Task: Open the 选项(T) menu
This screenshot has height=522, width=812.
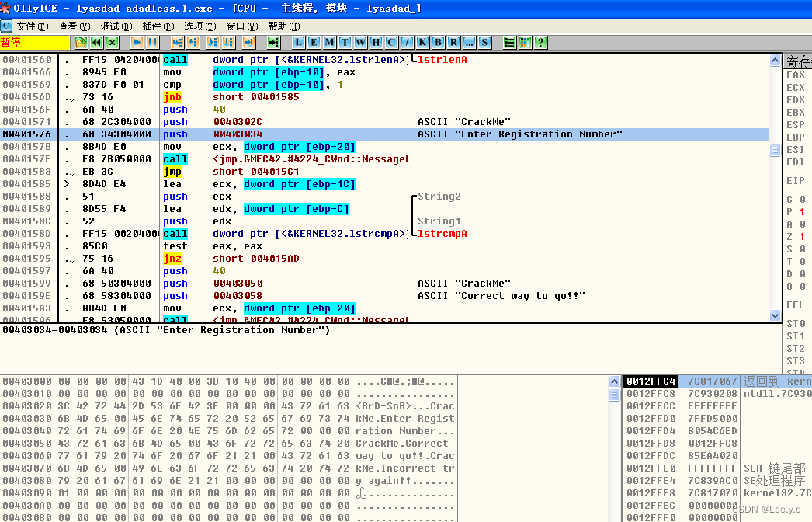Action: click(200, 26)
